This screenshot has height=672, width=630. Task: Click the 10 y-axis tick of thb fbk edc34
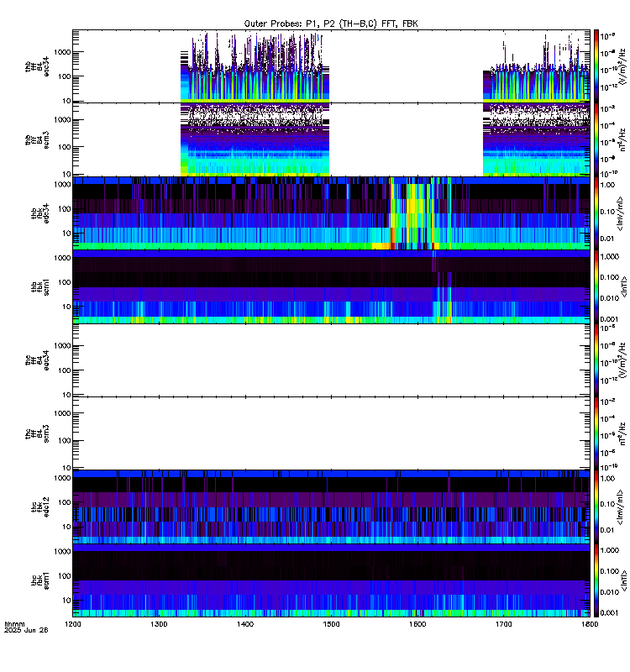[x=67, y=234]
